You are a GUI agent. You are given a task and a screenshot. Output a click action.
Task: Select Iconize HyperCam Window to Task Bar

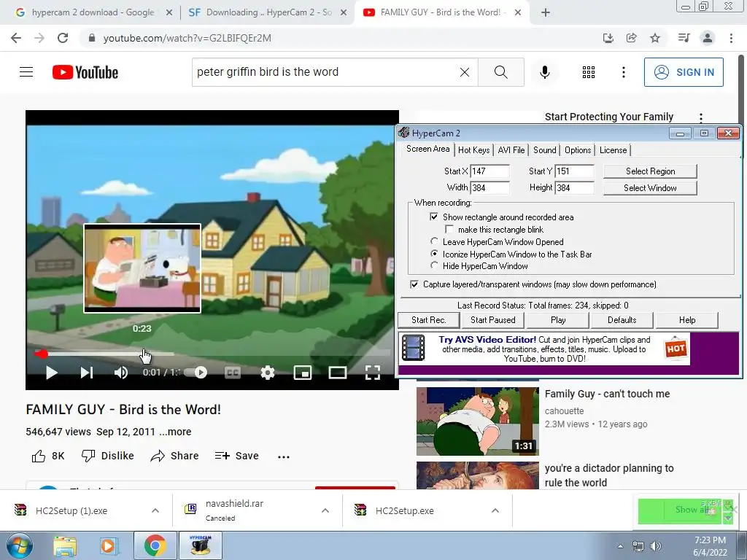pyautogui.click(x=433, y=254)
